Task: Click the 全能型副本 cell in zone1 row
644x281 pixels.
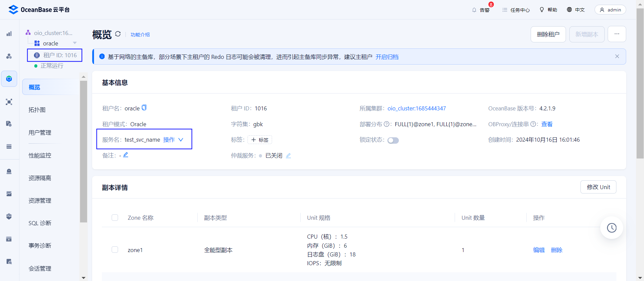Action: (218, 250)
